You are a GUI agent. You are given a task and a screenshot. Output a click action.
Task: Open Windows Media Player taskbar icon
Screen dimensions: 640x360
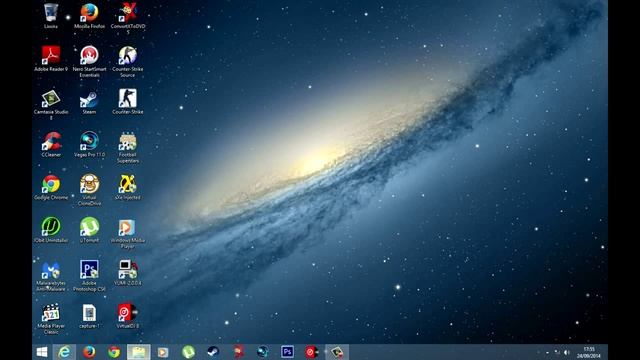pos(163,352)
